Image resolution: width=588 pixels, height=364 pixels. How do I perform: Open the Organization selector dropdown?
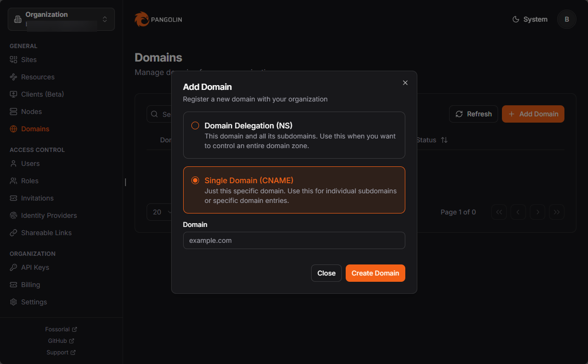click(61, 19)
